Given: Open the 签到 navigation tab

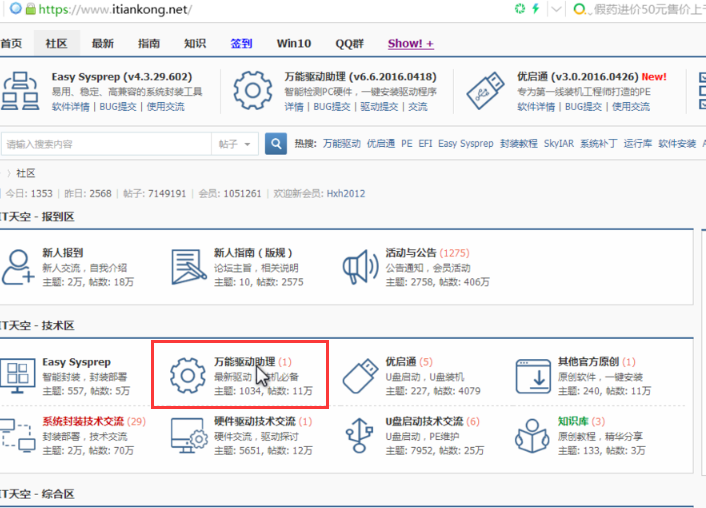Looking at the screenshot, I should click(241, 43).
